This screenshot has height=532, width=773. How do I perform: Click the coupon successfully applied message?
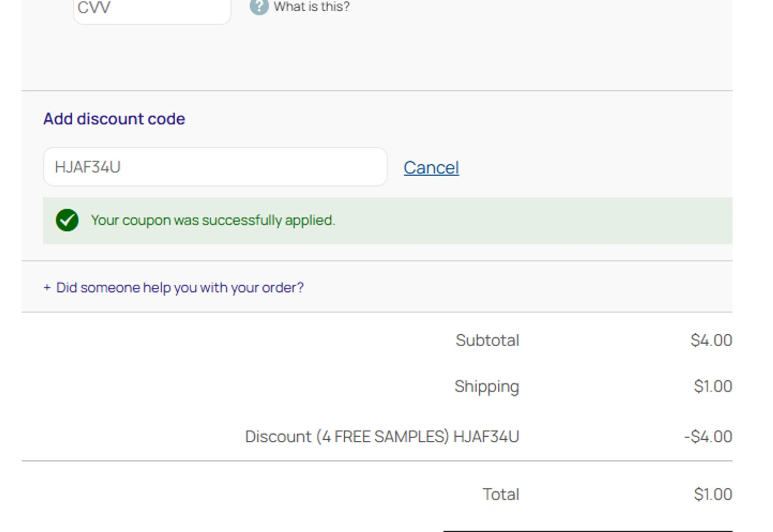point(213,220)
